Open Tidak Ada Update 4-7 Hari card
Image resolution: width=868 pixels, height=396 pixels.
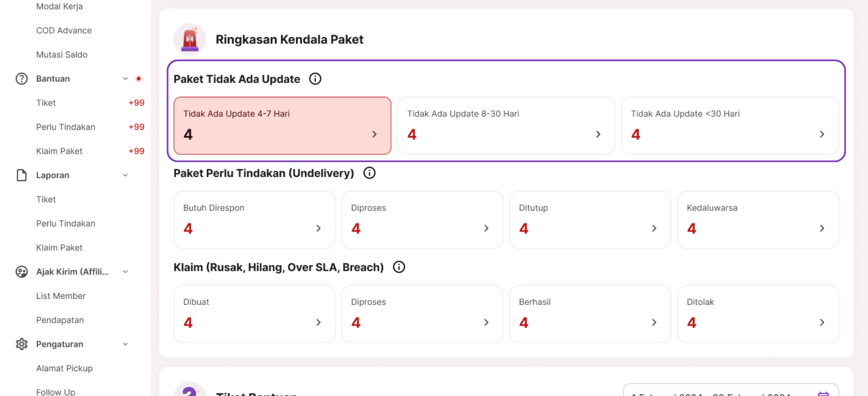(282, 125)
